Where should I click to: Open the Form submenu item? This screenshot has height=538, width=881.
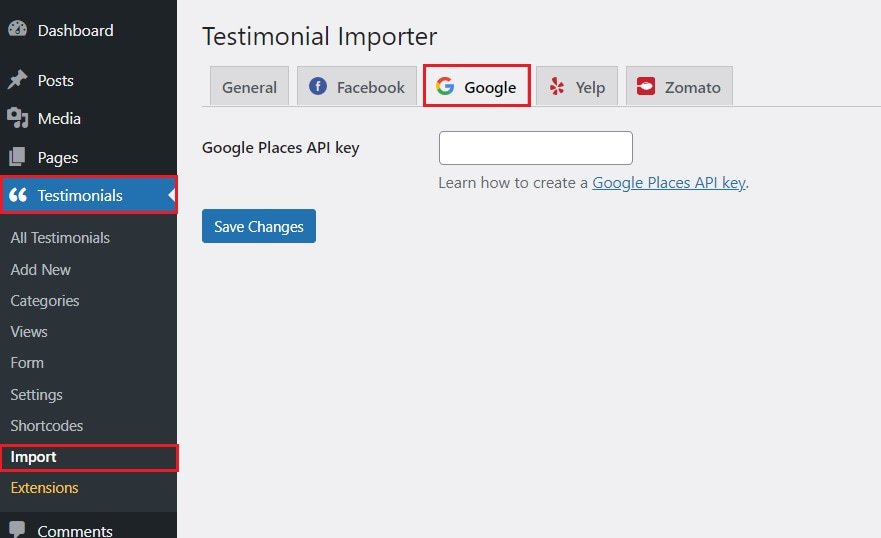tap(27, 362)
